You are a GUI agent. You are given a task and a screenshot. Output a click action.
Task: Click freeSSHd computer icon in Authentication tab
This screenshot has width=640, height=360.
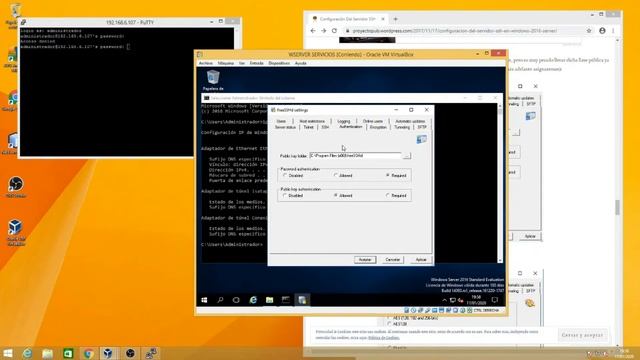[x=422, y=140]
